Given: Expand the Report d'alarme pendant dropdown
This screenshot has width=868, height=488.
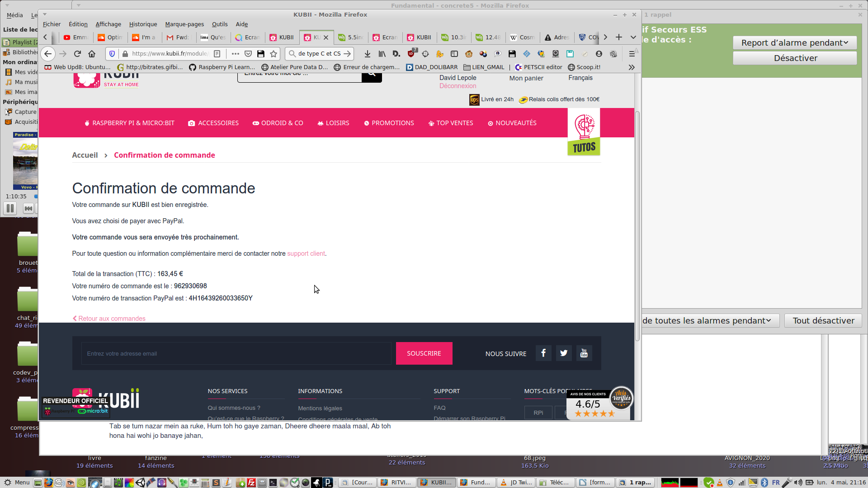Looking at the screenshot, I should (795, 43).
